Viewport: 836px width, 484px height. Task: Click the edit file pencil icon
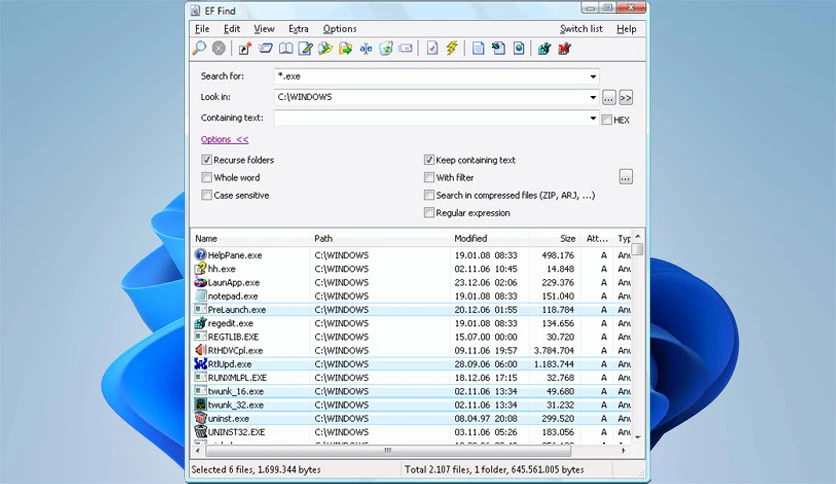tap(306, 49)
